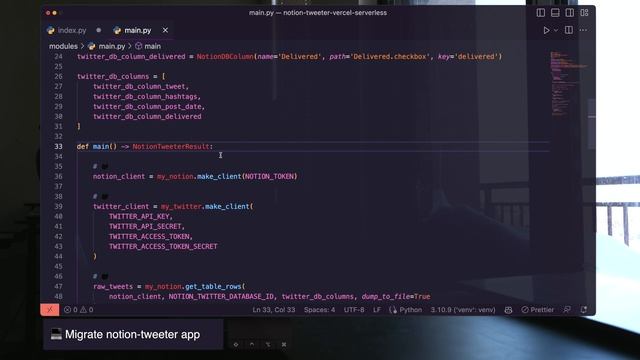Click the Prettier status item
Screen dimensions: 640x360
pos(538,310)
